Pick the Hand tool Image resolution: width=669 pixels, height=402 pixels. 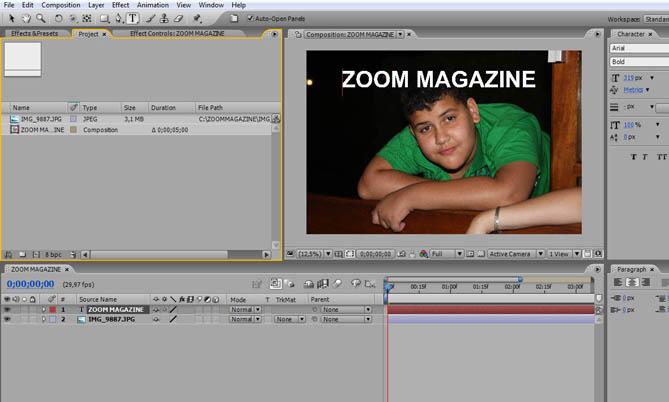tap(24, 18)
